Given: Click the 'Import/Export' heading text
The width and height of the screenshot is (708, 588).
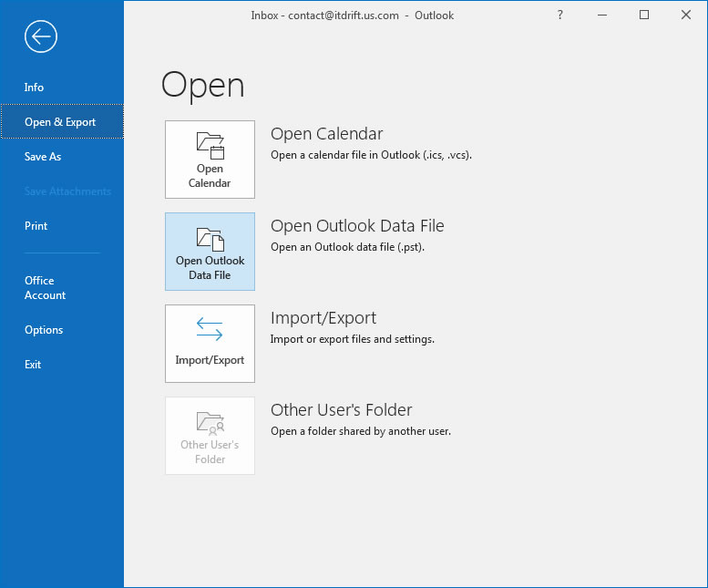Looking at the screenshot, I should 323,318.
